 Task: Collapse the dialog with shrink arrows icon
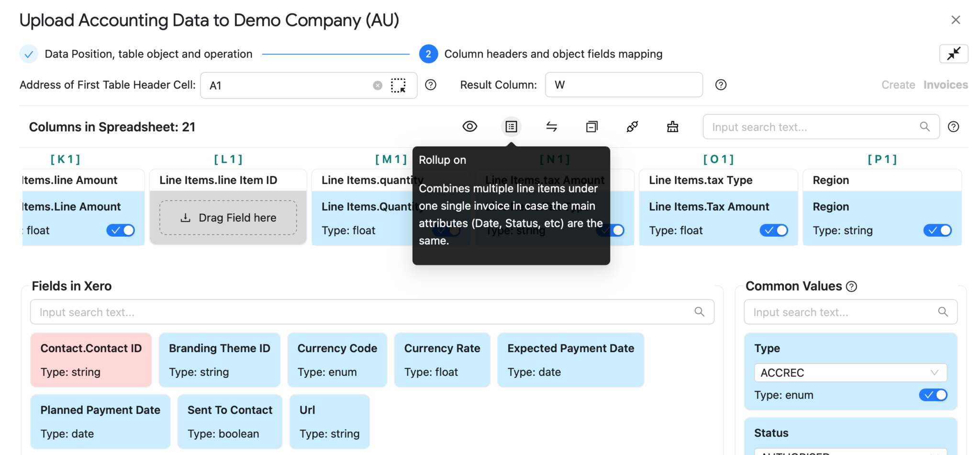coord(953,54)
